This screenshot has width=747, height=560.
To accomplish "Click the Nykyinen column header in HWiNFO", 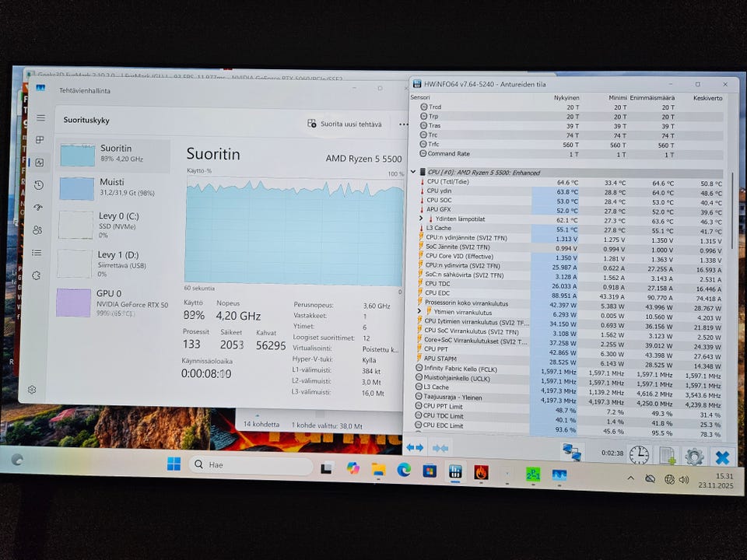I will click(566, 98).
